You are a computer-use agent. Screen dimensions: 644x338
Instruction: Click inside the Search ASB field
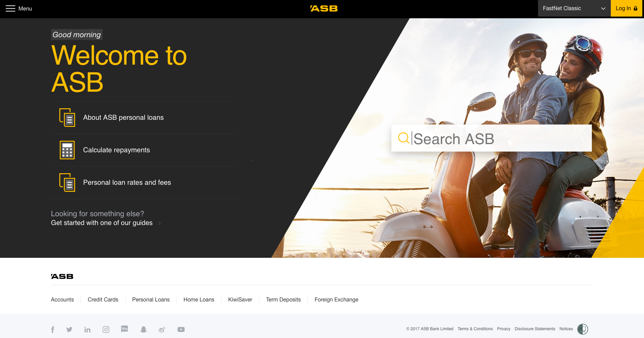pos(492,138)
